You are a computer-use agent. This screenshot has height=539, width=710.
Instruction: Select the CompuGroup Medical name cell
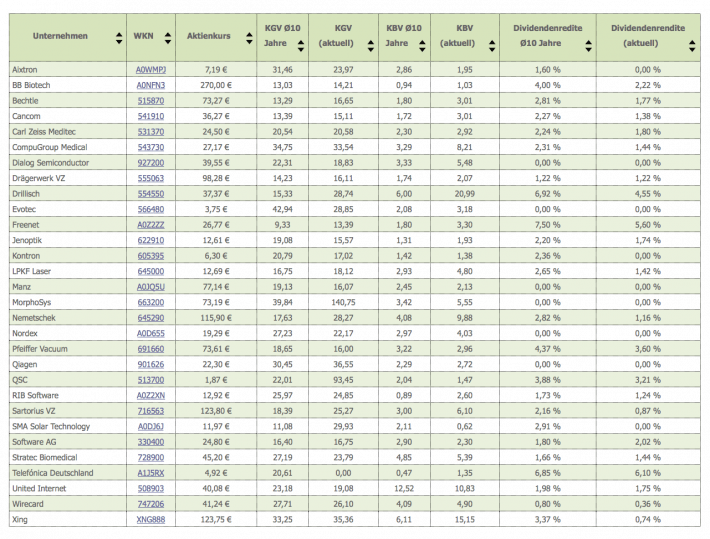[68, 147]
